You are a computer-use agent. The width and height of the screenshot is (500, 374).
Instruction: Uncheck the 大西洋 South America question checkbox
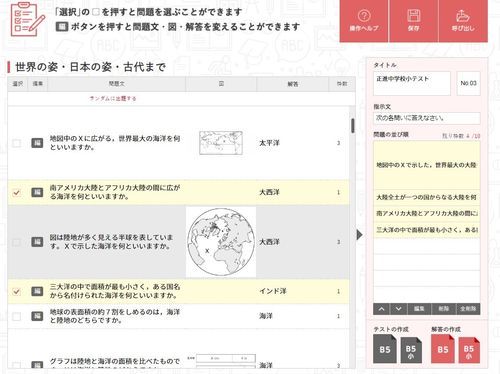[16, 192]
